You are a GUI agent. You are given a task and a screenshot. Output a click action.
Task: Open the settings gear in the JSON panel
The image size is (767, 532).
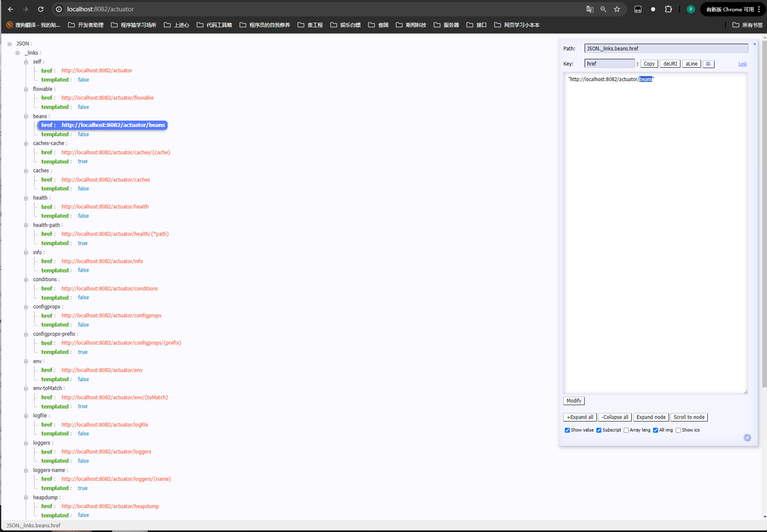(748, 437)
